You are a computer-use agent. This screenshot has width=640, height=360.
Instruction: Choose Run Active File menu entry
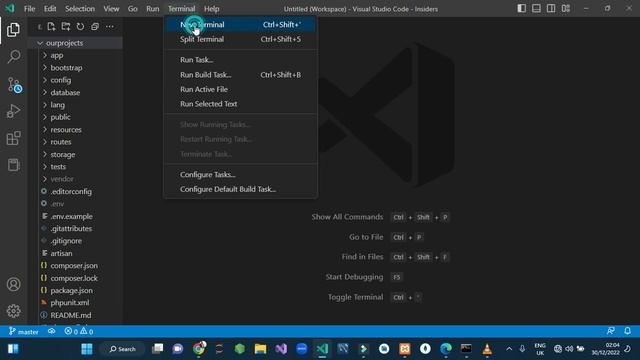[x=240, y=89]
